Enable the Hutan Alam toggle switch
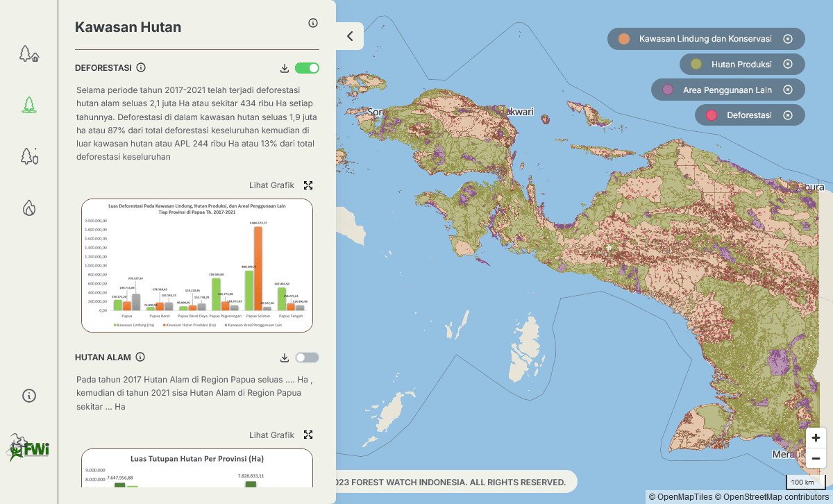Image resolution: width=833 pixels, height=504 pixels. point(306,357)
